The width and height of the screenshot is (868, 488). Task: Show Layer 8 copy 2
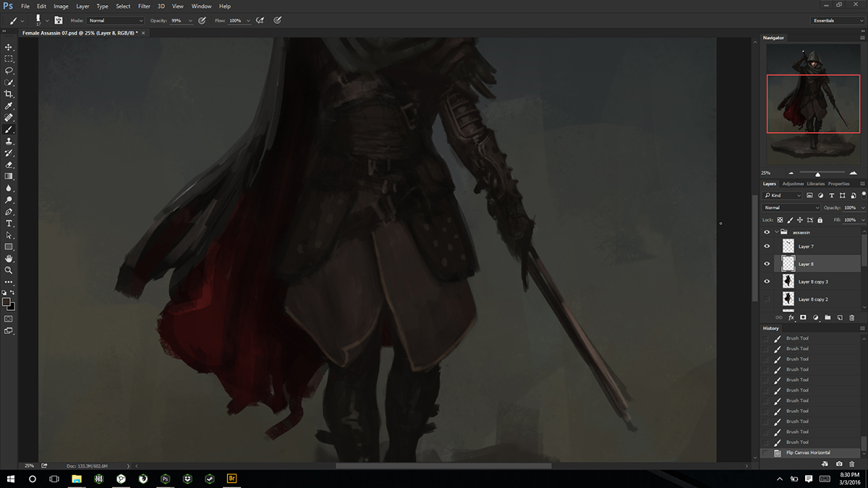(x=767, y=299)
